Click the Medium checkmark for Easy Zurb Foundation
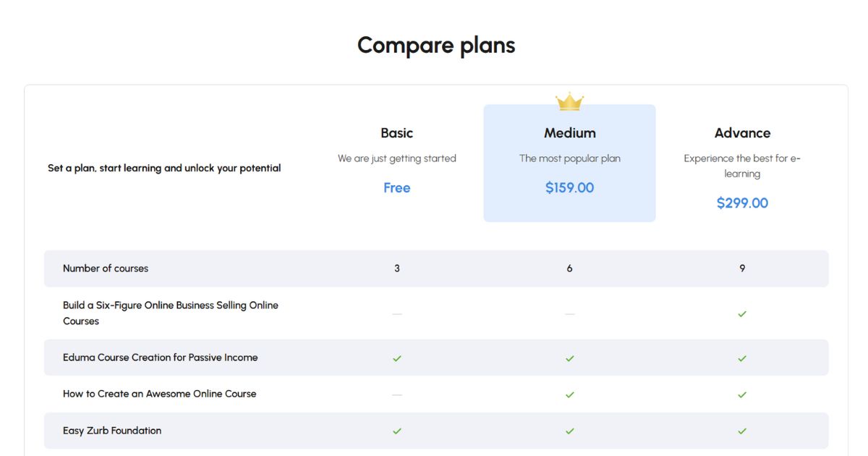This screenshot has height=456, width=868. coord(569,430)
